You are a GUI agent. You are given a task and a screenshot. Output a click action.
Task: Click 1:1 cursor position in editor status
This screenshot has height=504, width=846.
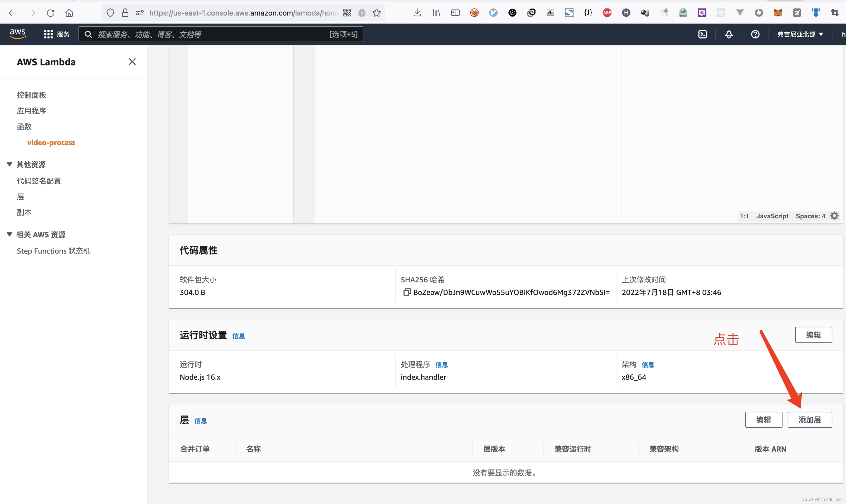tap(744, 216)
